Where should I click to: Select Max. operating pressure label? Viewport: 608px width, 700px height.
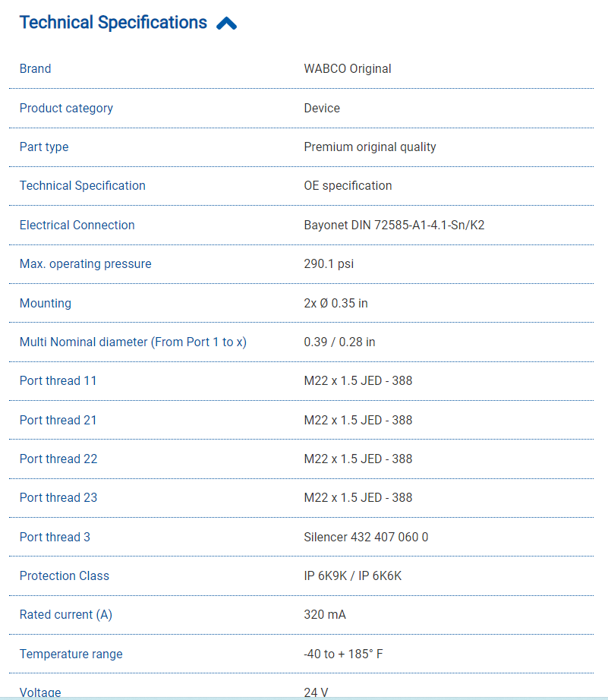(85, 264)
